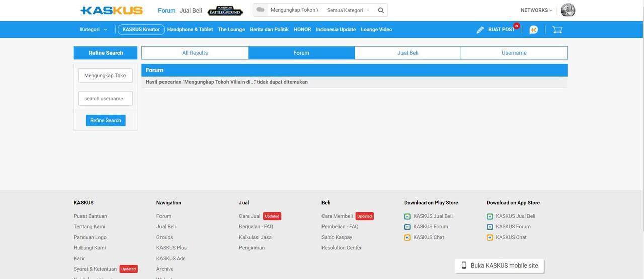This screenshot has height=279, width=644.
Task: Open KASKUS Plus footer link
Action: (x=172, y=248)
